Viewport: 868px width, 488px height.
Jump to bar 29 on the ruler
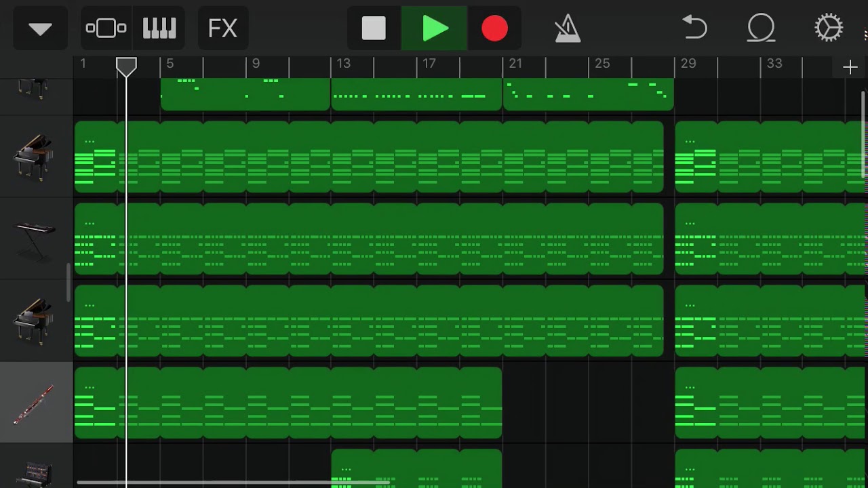tap(688, 64)
